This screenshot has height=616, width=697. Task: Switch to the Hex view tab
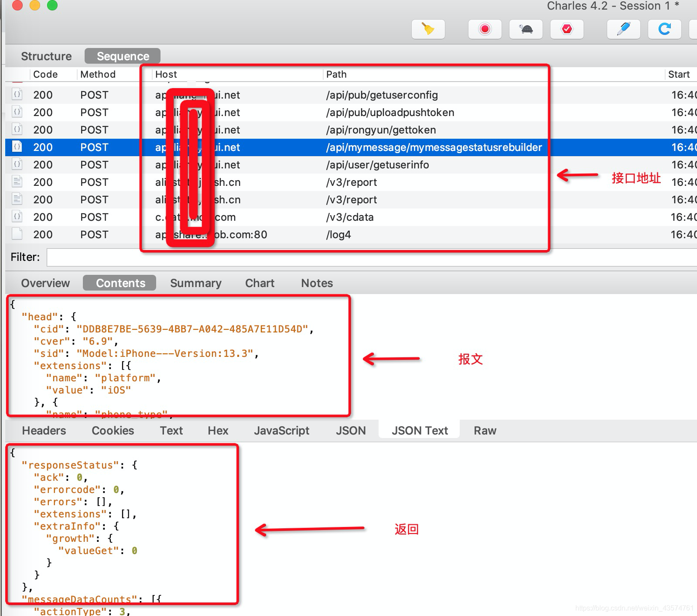(x=218, y=431)
